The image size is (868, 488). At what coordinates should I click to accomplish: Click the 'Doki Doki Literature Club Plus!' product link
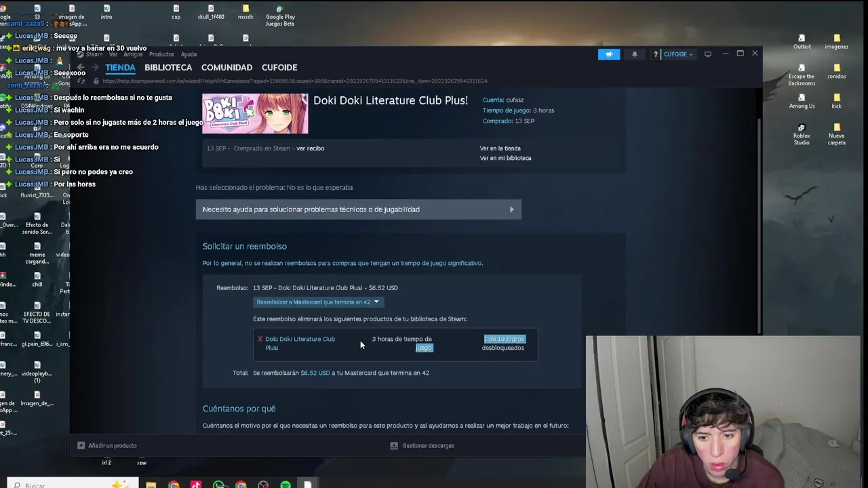(x=300, y=343)
